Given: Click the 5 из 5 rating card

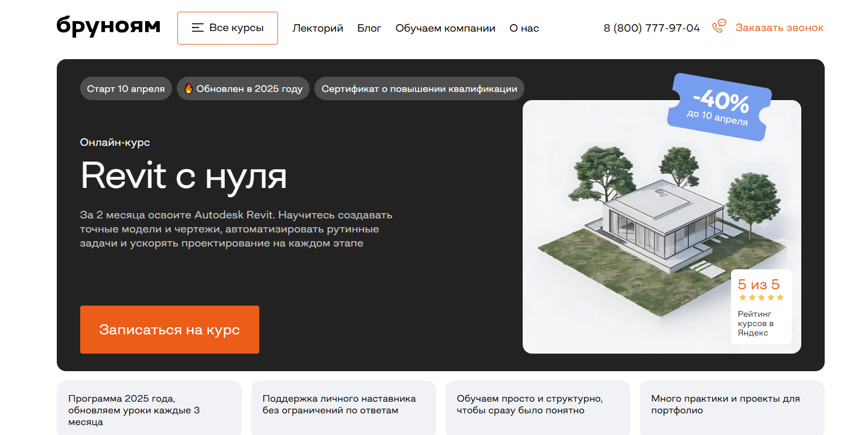Looking at the screenshot, I should [x=761, y=307].
